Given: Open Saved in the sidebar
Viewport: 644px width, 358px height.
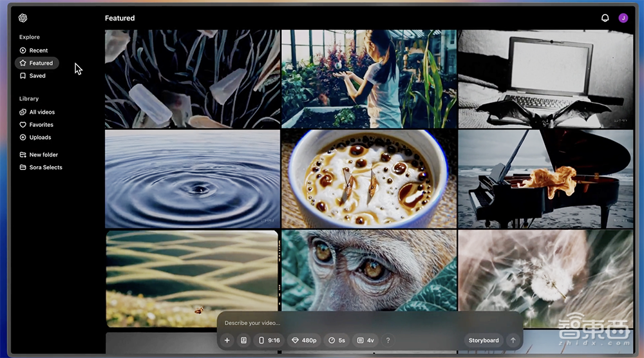Looking at the screenshot, I should pyautogui.click(x=37, y=76).
